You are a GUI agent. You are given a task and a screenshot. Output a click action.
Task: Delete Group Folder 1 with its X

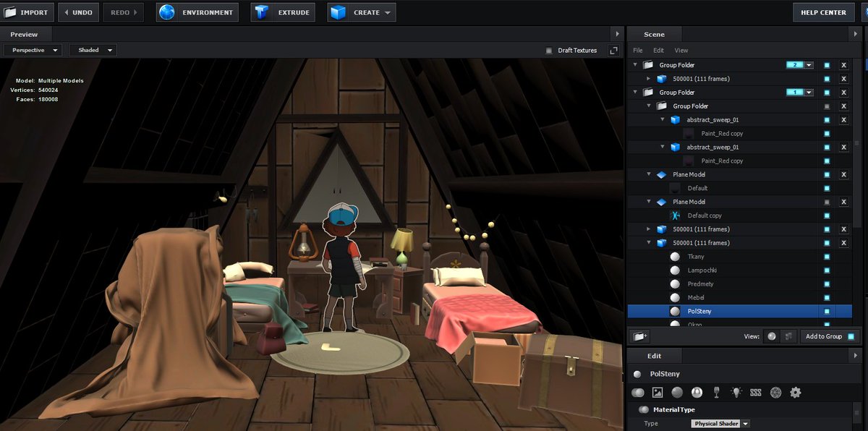point(843,93)
